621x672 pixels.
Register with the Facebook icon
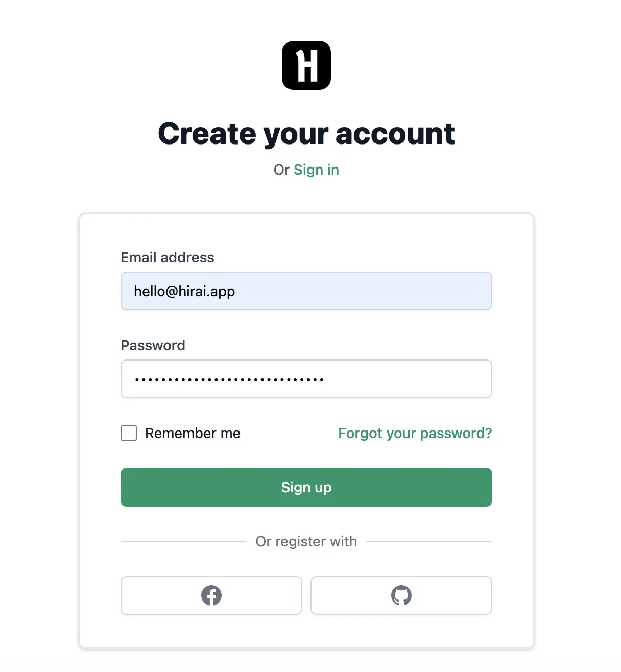(x=211, y=595)
